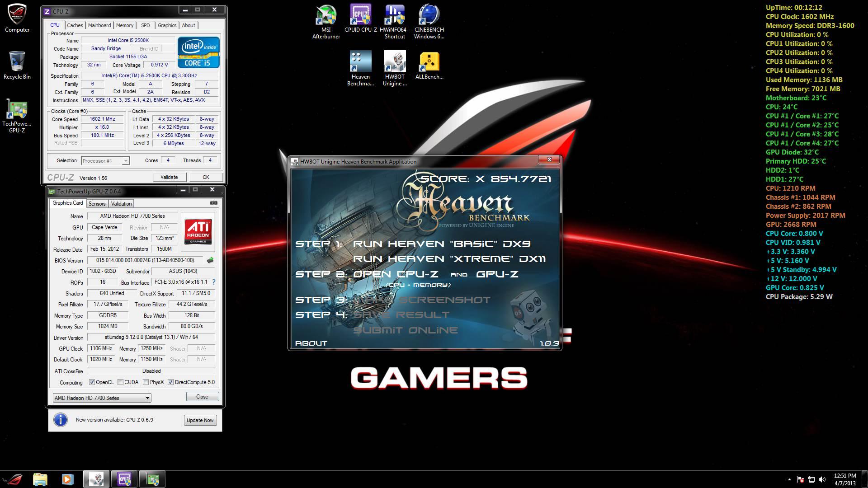Image resolution: width=868 pixels, height=488 pixels.
Task: Open TechPowerUp GPU-Z desktop shortcut
Action: (17, 117)
